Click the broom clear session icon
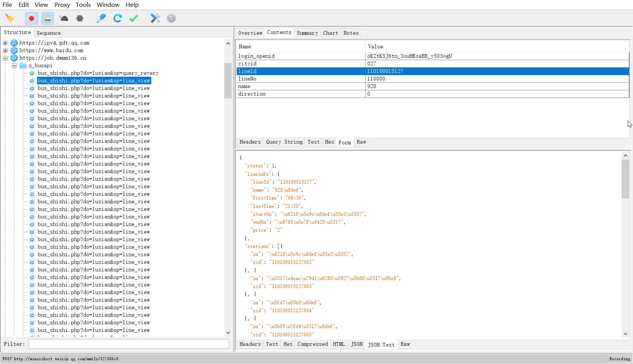The image size is (633, 364). pyautogui.click(x=10, y=18)
